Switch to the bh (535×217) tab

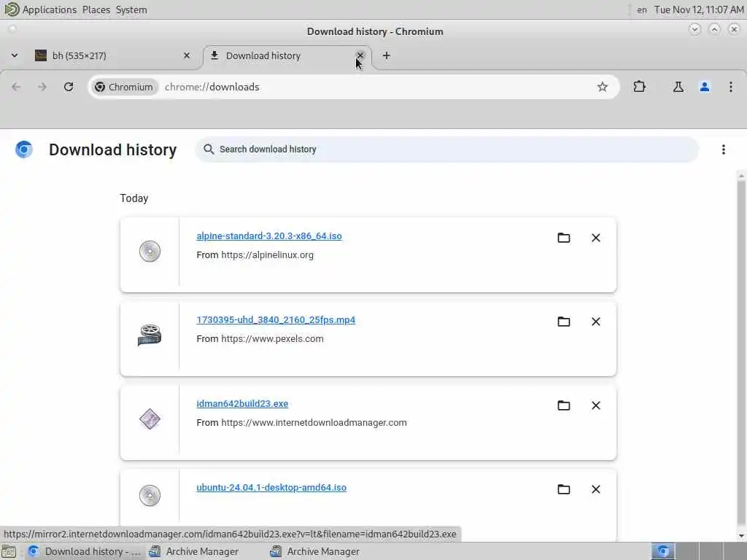point(109,55)
